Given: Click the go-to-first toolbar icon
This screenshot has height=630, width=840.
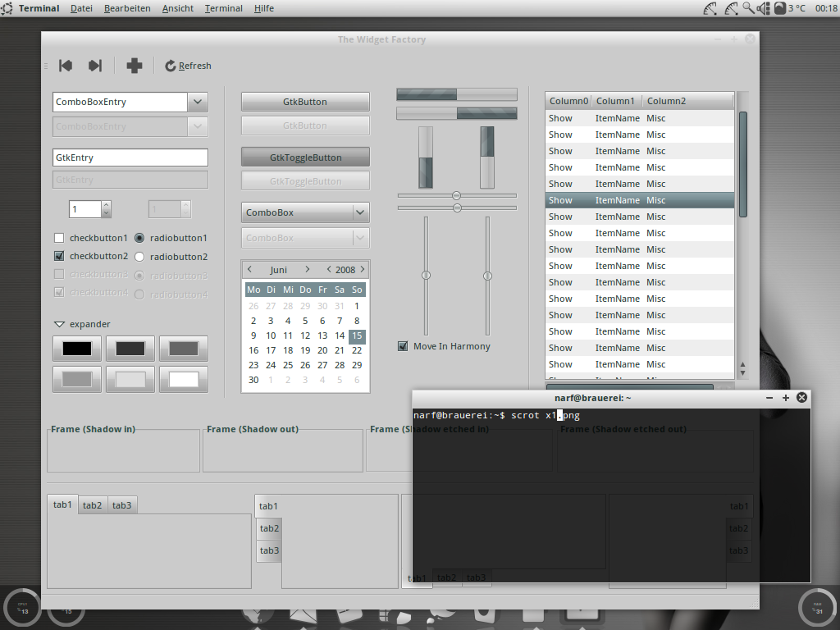Looking at the screenshot, I should click(66, 66).
